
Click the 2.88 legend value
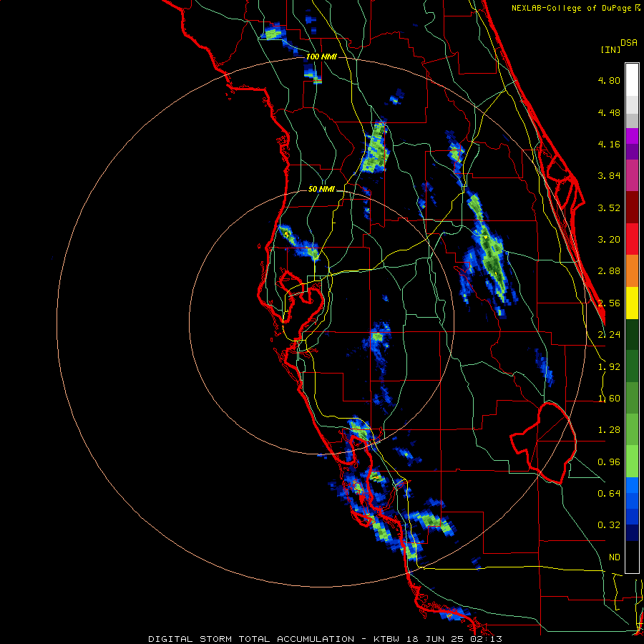coord(609,271)
